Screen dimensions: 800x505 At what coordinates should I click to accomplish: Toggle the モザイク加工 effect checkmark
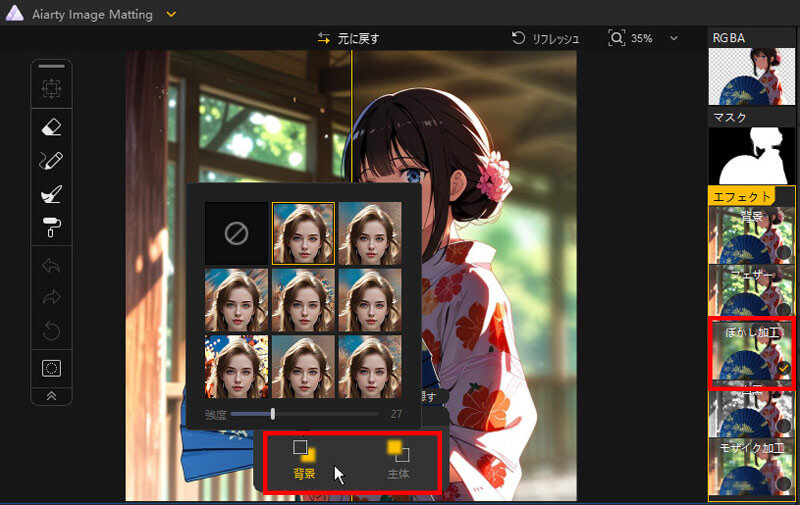[784, 483]
